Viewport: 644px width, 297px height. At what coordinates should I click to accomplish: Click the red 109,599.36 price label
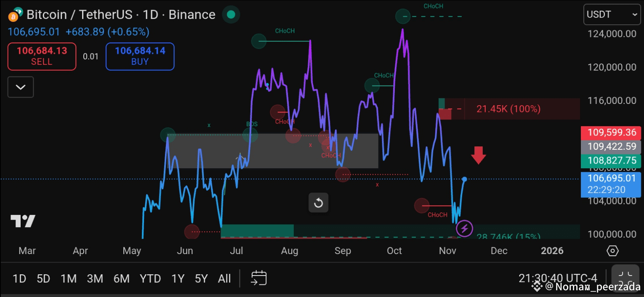(611, 133)
